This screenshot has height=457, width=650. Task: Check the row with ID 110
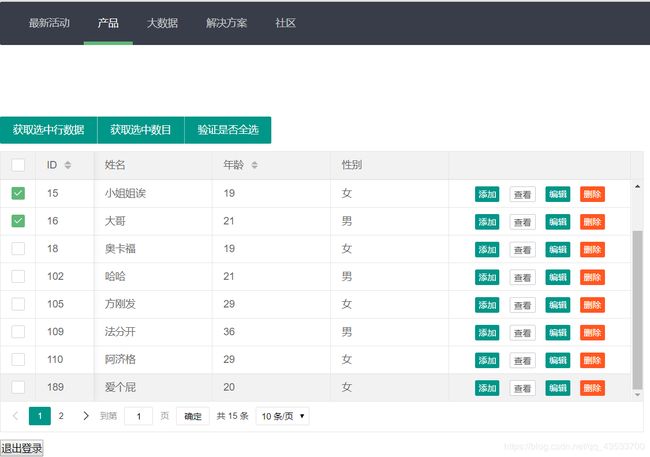(x=18, y=360)
